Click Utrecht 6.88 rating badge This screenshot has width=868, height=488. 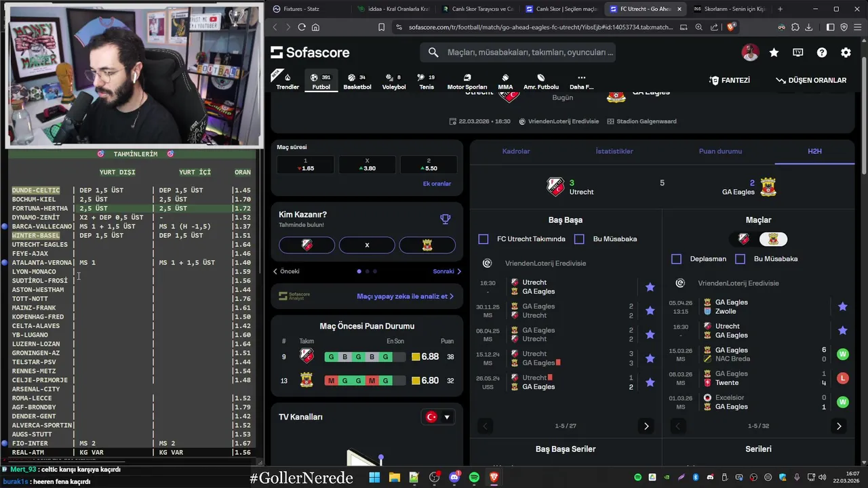coord(425,357)
